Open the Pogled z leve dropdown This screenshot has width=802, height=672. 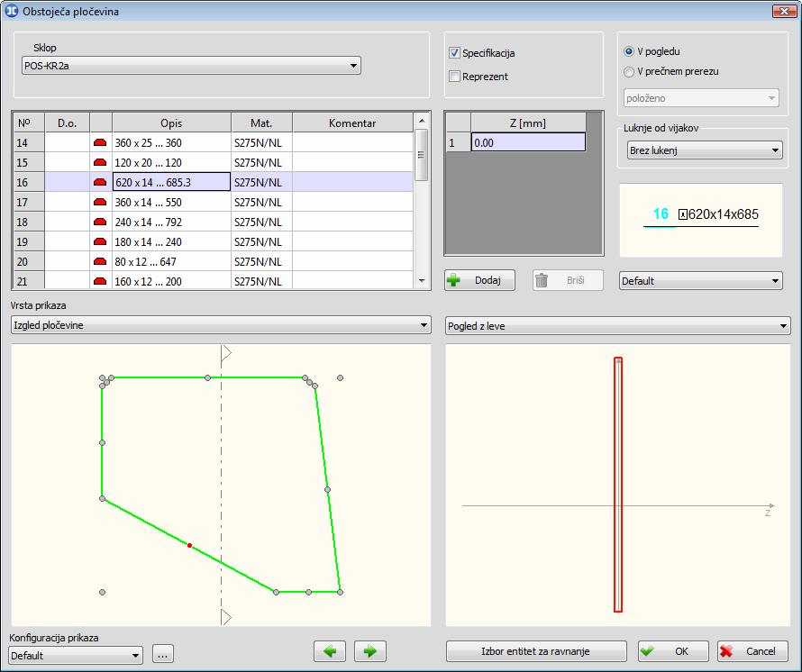(618, 326)
